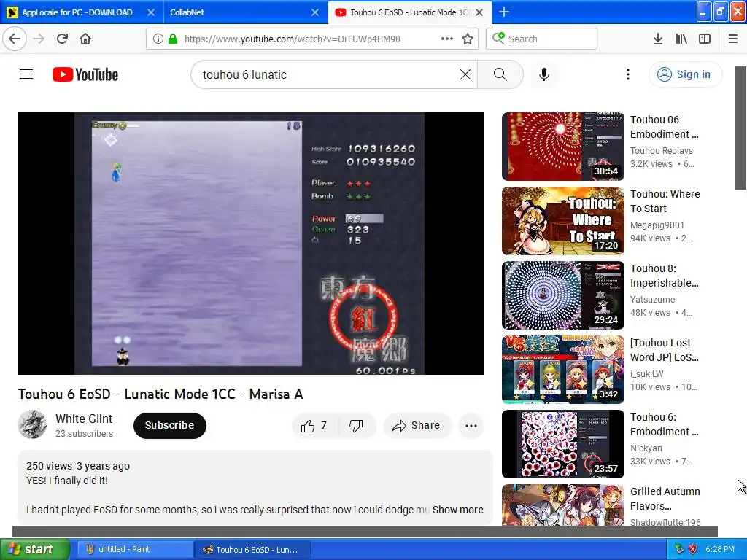Image resolution: width=747 pixels, height=560 pixels.
Task: Subscribe to White Glint channel
Action: 169,425
